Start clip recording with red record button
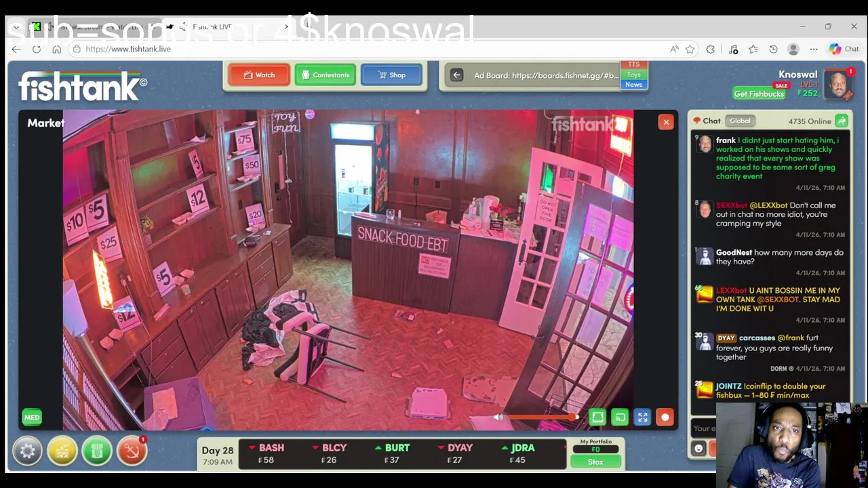 [x=665, y=418]
